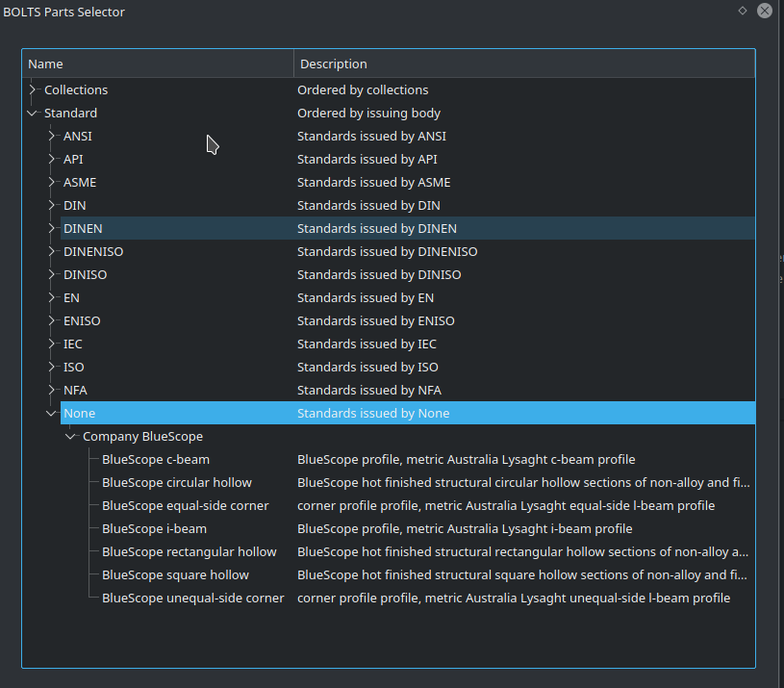Expand the EN standards node

52,297
